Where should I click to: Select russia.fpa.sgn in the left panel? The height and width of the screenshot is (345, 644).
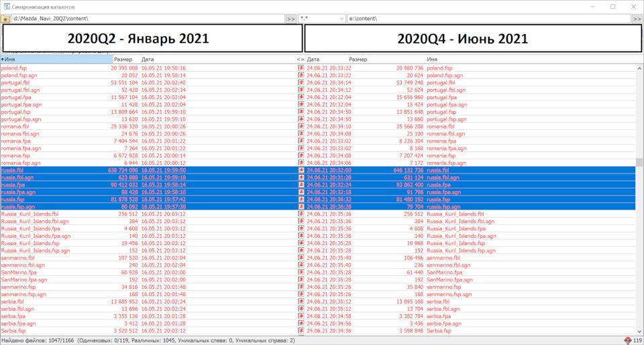point(18,192)
